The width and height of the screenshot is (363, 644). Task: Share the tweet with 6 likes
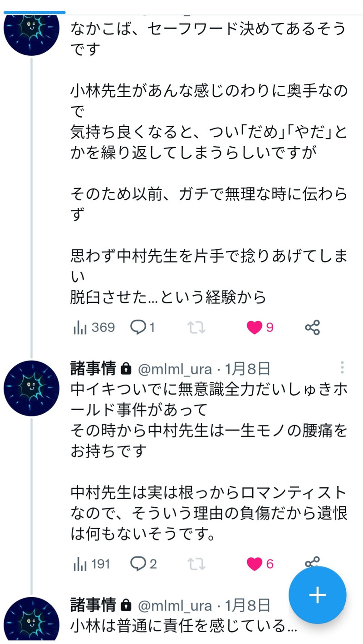[x=312, y=562]
